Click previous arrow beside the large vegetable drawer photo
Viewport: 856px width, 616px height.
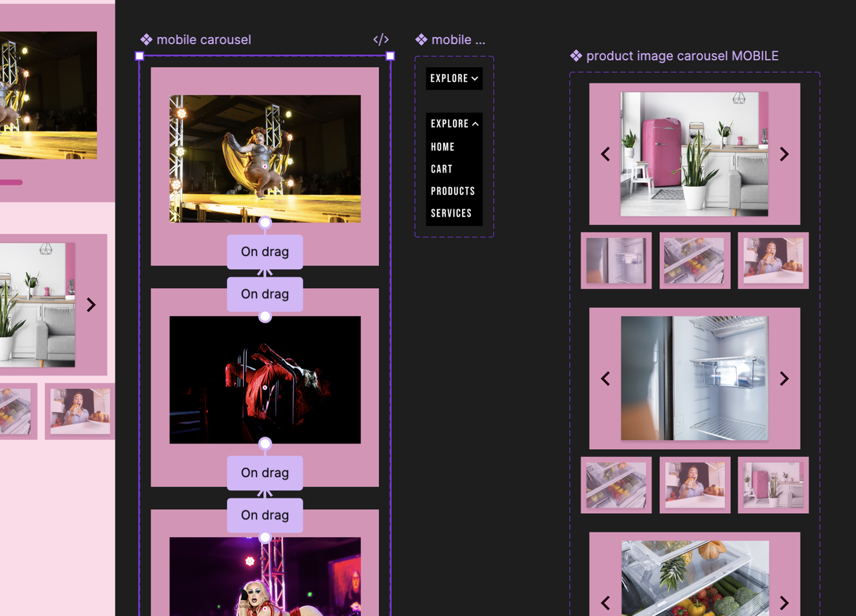point(606,603)
